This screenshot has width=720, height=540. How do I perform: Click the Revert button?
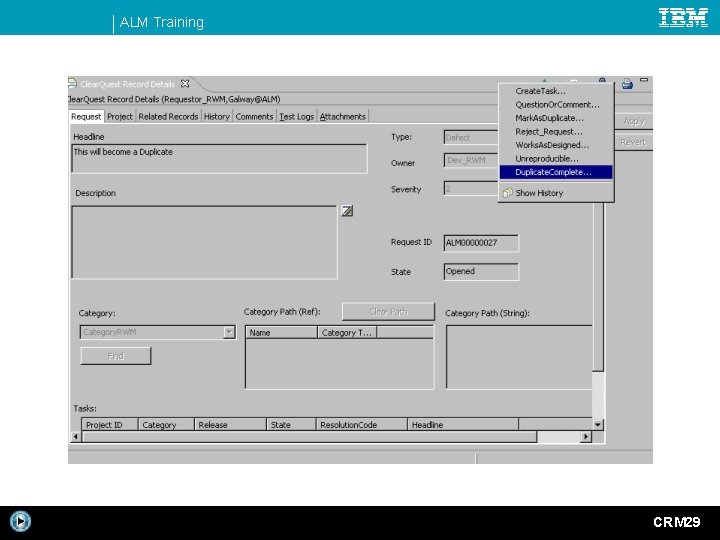tap(634, 142)
